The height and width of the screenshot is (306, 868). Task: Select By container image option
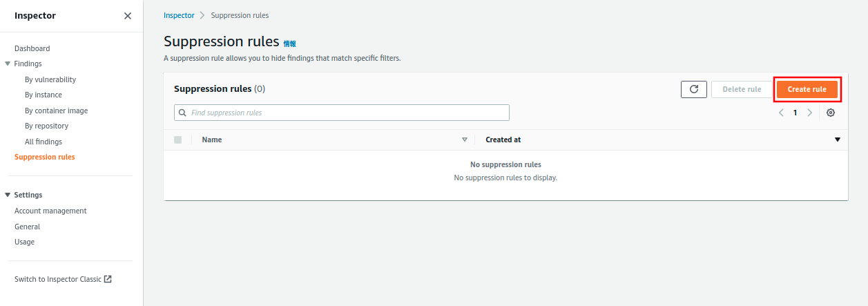coord(56,111)
